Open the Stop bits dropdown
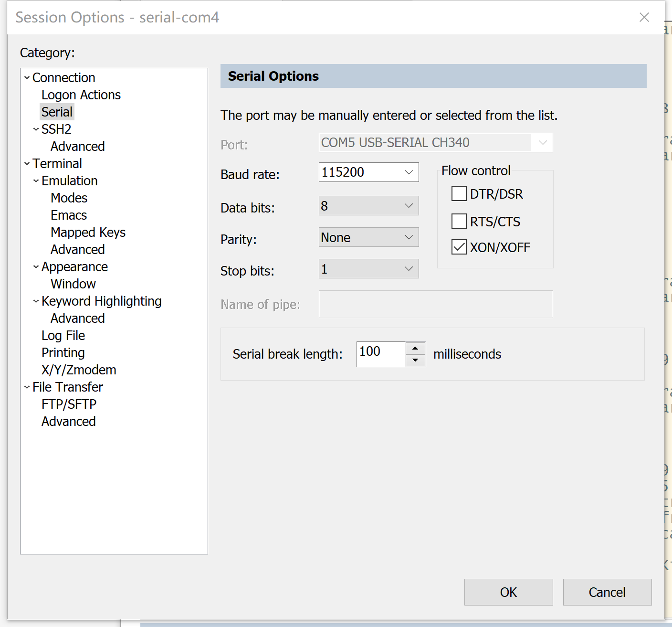The image size is (672, 627). pyautogui.click(x=409, y=269)
